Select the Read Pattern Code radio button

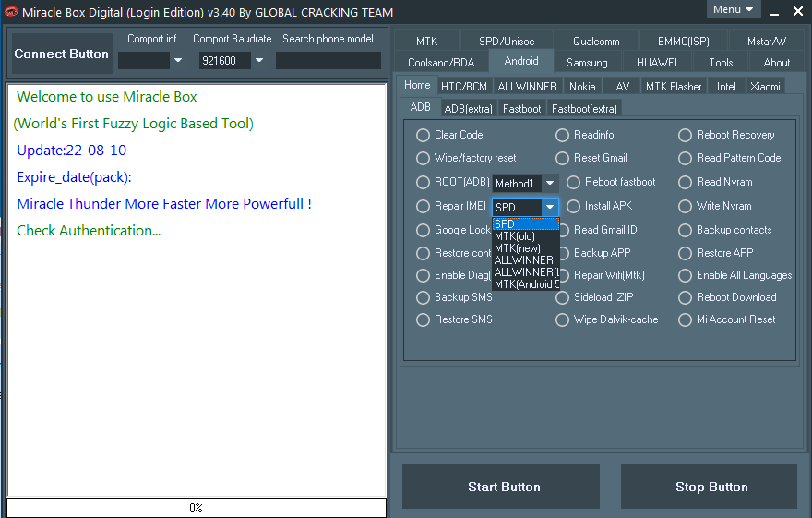685,158
